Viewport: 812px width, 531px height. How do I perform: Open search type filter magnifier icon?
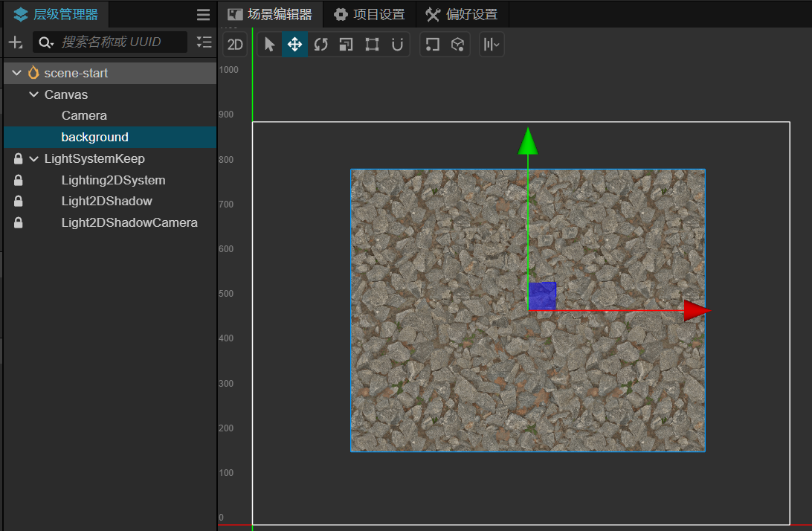coord(45,42)
